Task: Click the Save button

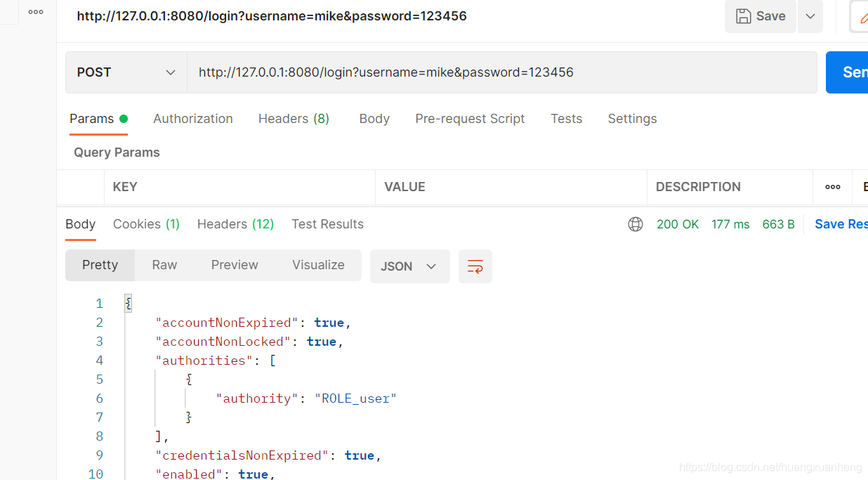Action: (x=761, y=16)
